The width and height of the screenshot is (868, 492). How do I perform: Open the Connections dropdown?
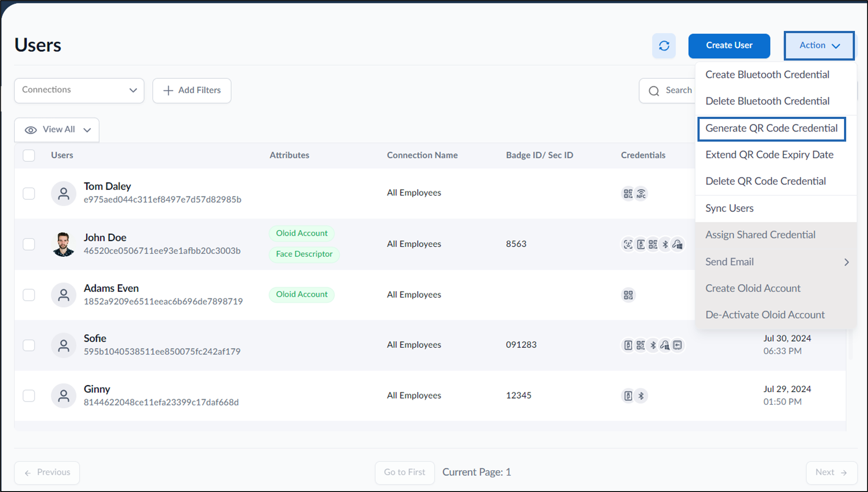79,90
